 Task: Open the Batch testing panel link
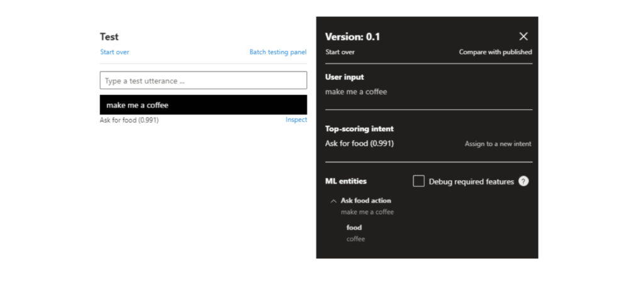point(278,52)
